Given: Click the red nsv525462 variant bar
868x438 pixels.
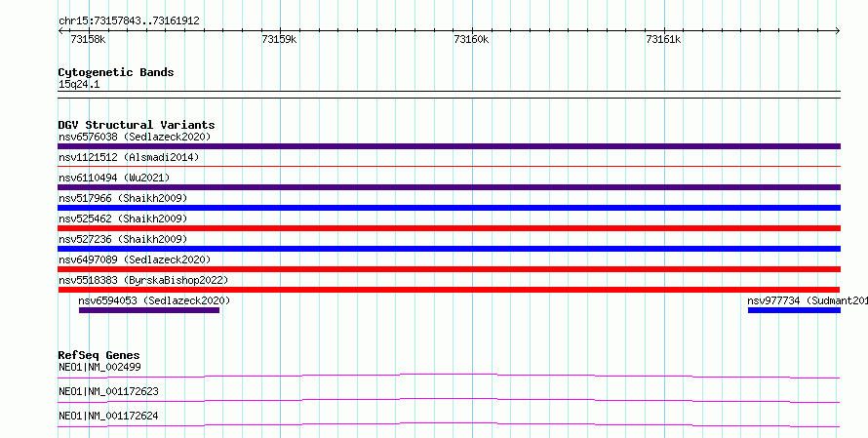Looking at the screenshot, I should coord(449,228).
